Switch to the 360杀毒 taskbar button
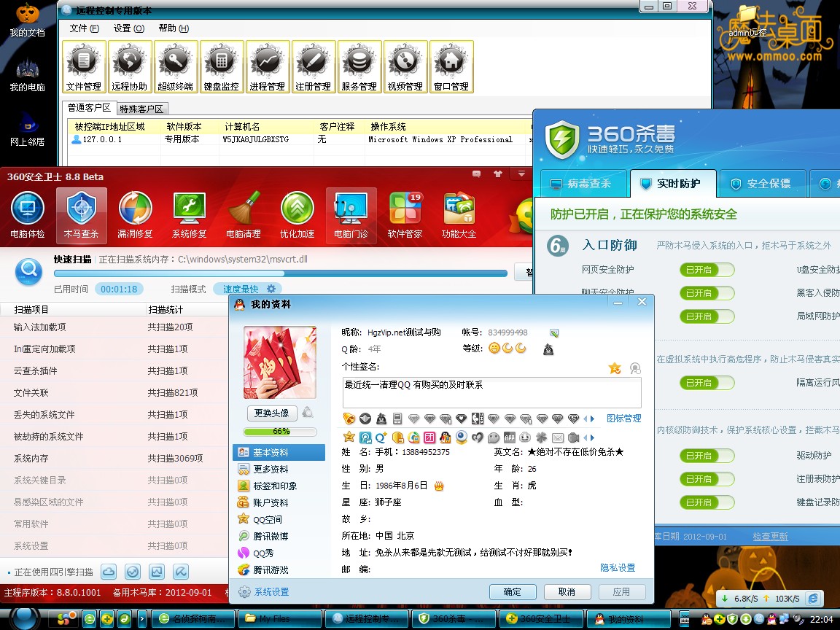Image resolution: width=840 pixels, height=630 pixels. (x=454, y=619)
